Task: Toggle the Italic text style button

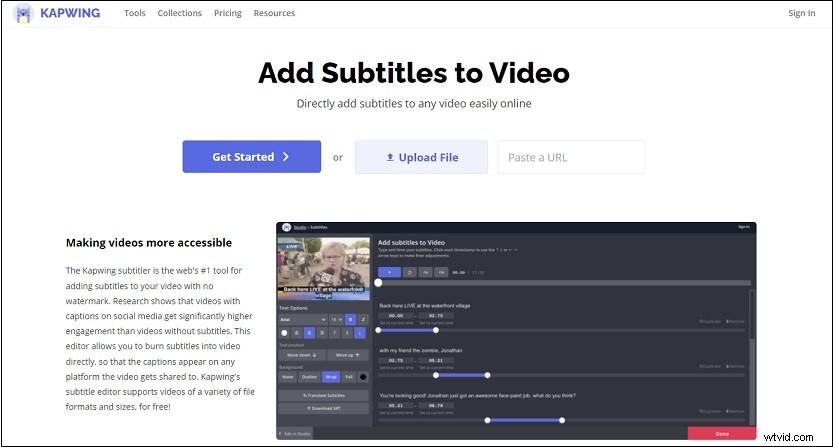Action: coord(363,319)
